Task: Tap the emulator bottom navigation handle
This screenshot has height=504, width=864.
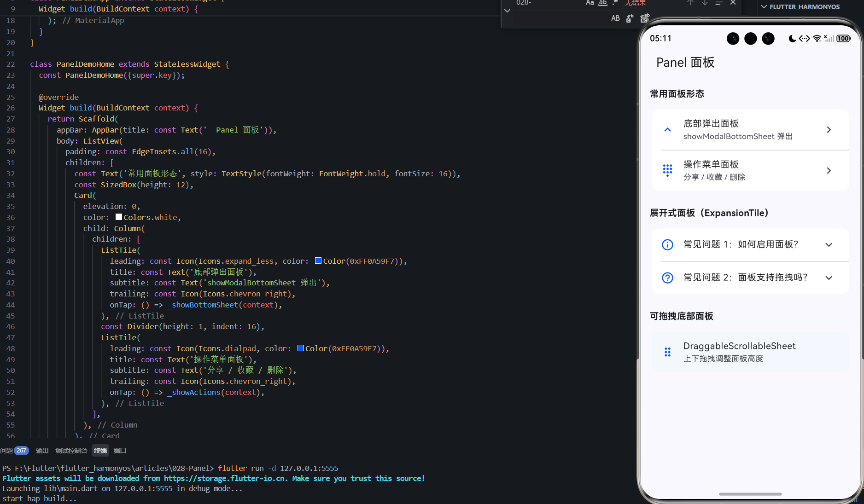Action: pyautogui.click(x=750, y=494)
